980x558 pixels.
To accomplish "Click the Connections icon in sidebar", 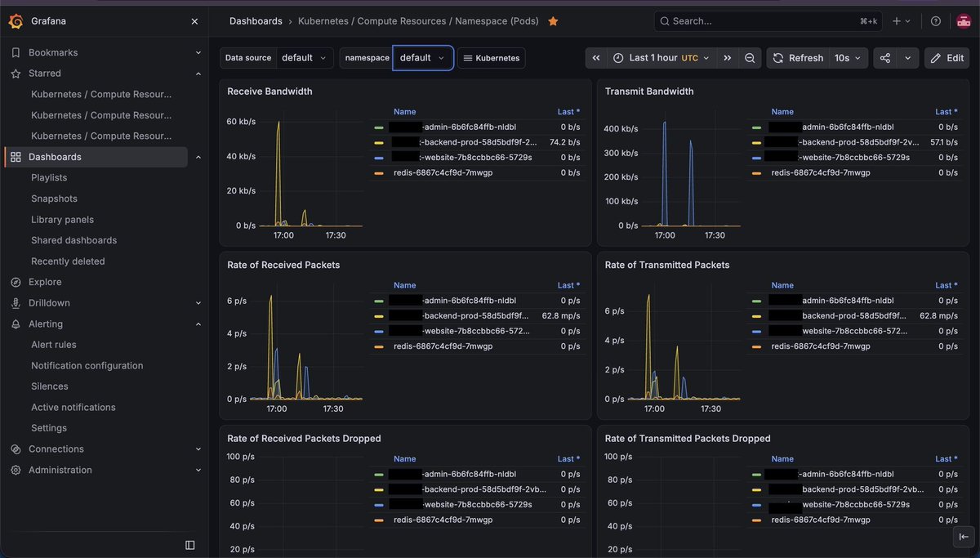I will [x=16, y=449].
